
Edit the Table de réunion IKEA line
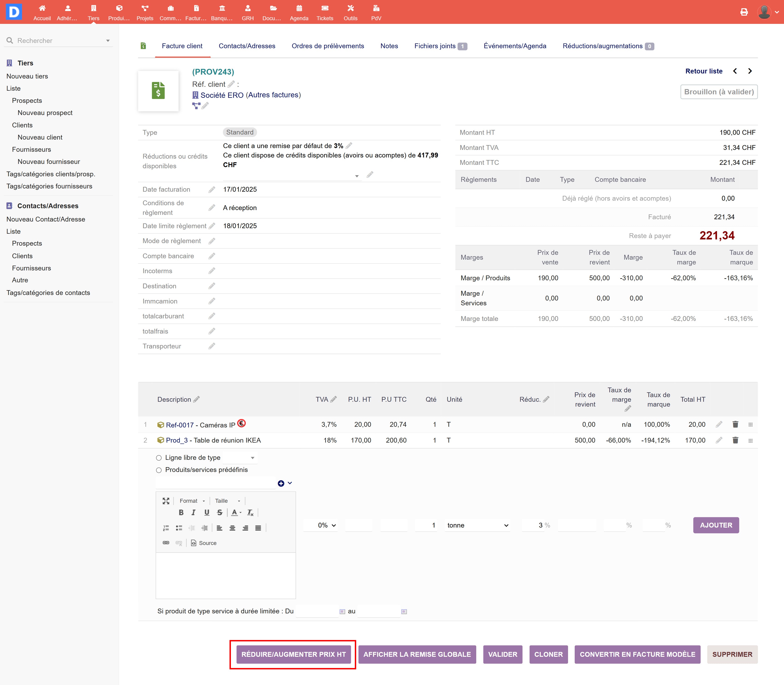[x=719, y=440]
